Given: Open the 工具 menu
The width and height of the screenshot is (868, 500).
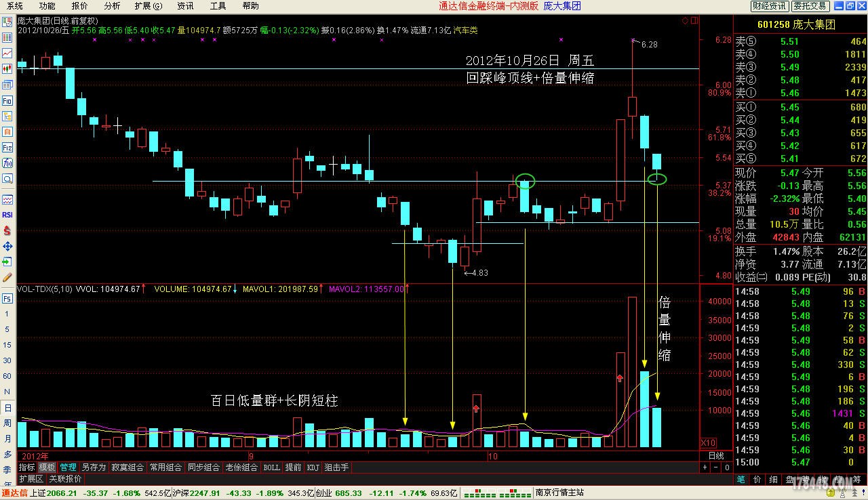Looking at the screenshot, I should coord(218,6).
